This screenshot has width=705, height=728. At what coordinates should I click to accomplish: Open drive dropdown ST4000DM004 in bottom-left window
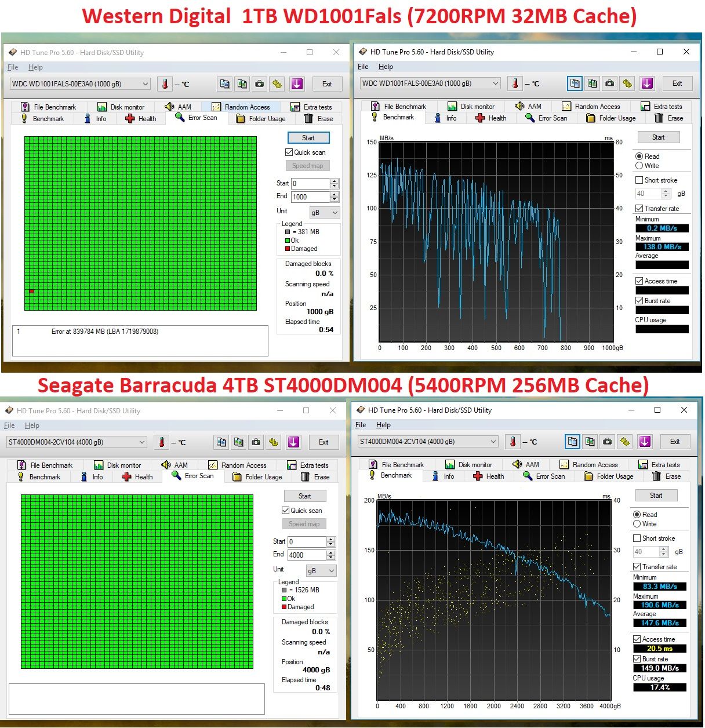point(77,442)
